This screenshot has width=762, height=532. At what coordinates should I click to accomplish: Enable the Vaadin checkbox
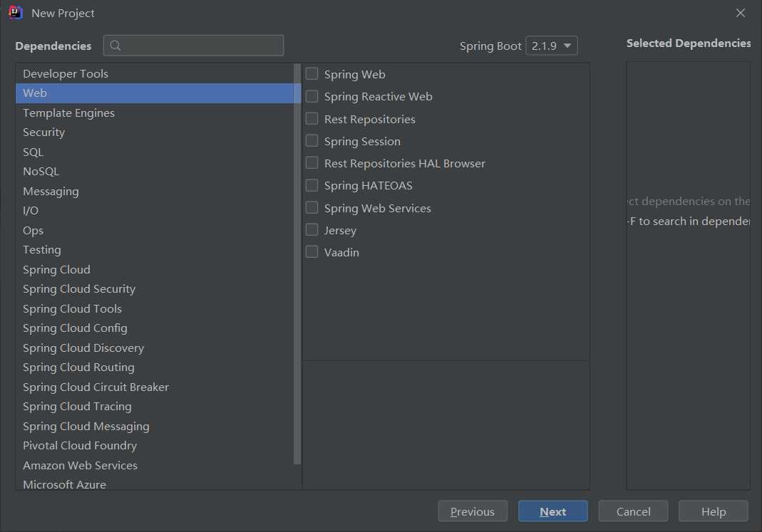(312, 251)
